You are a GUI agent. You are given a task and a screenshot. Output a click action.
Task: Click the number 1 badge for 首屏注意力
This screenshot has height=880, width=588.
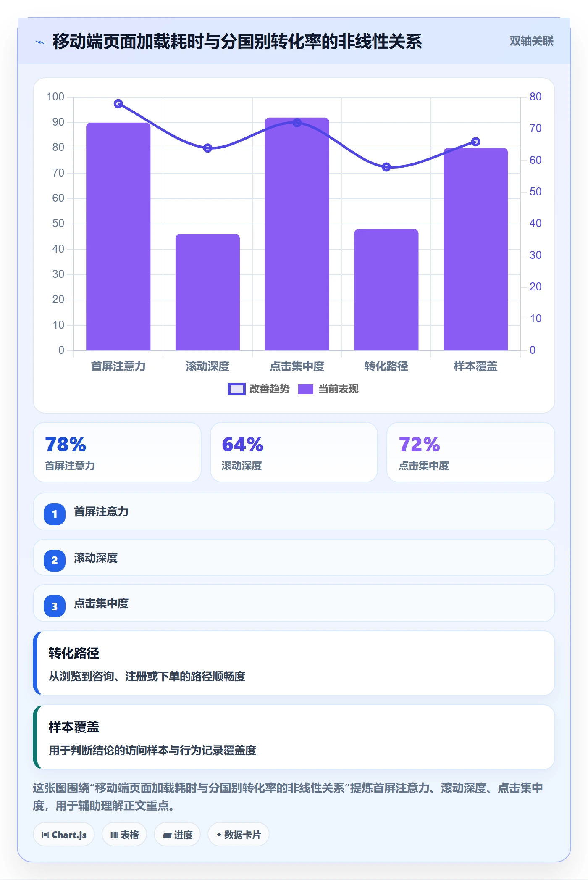point(55,514)
